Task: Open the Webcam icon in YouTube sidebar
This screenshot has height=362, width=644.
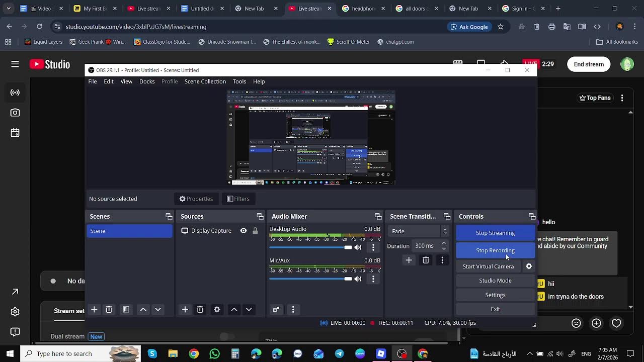Action: pos(15,113)
